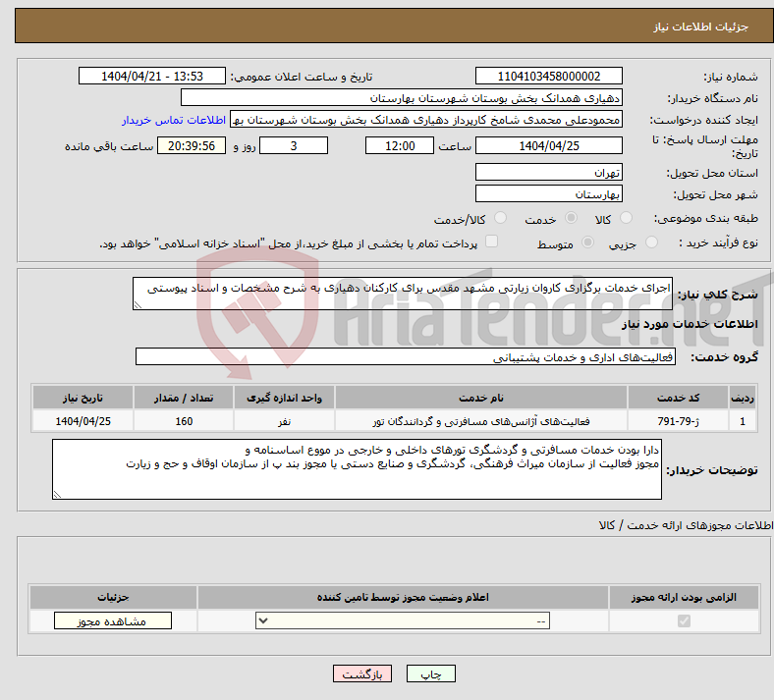
Task: Click the response deadline date field 1404/04/25
Action: coord(548,145)
